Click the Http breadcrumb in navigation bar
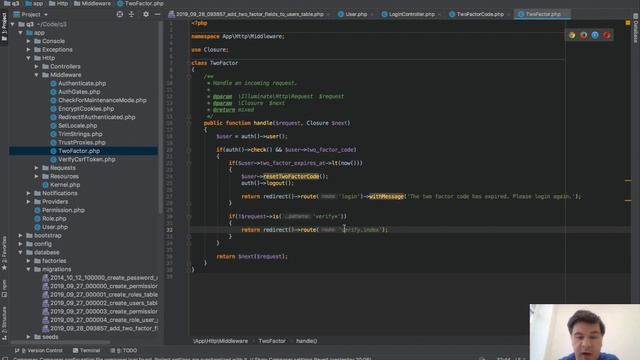Image resolution: width=640 pixels, height=360 pixels. pos(58,3)
